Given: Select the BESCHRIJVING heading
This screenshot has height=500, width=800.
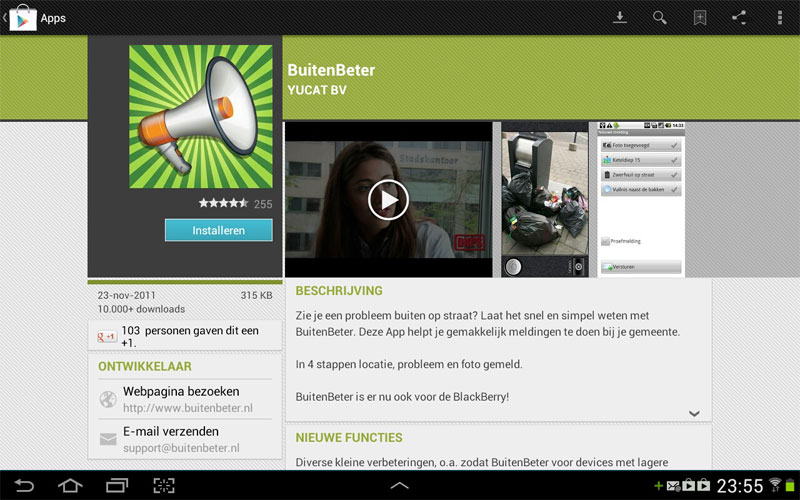Looking at the screenshot, I should coord(339,291).
